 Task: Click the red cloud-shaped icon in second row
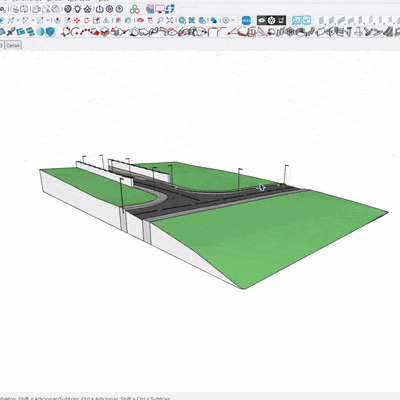[x=140, y=21]
